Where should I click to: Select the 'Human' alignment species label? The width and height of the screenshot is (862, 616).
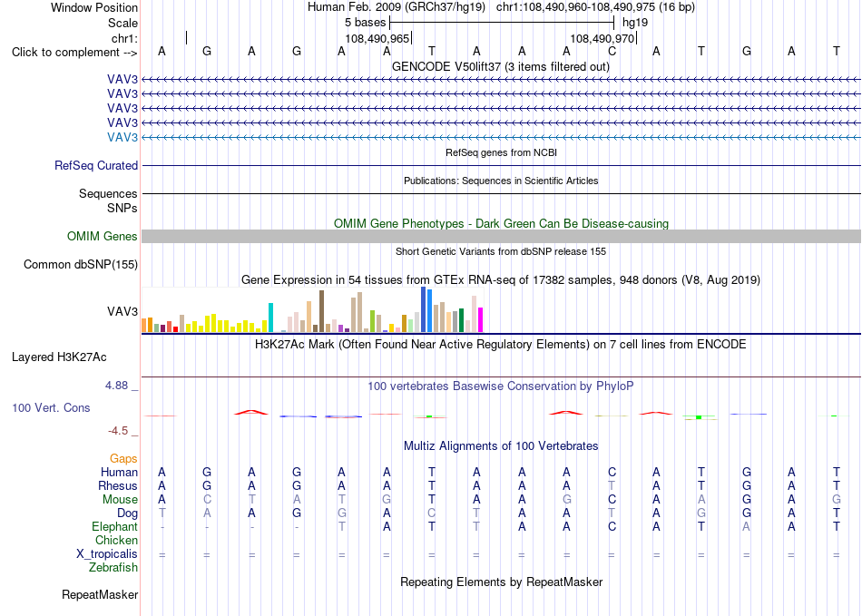(x=119, y=472)
